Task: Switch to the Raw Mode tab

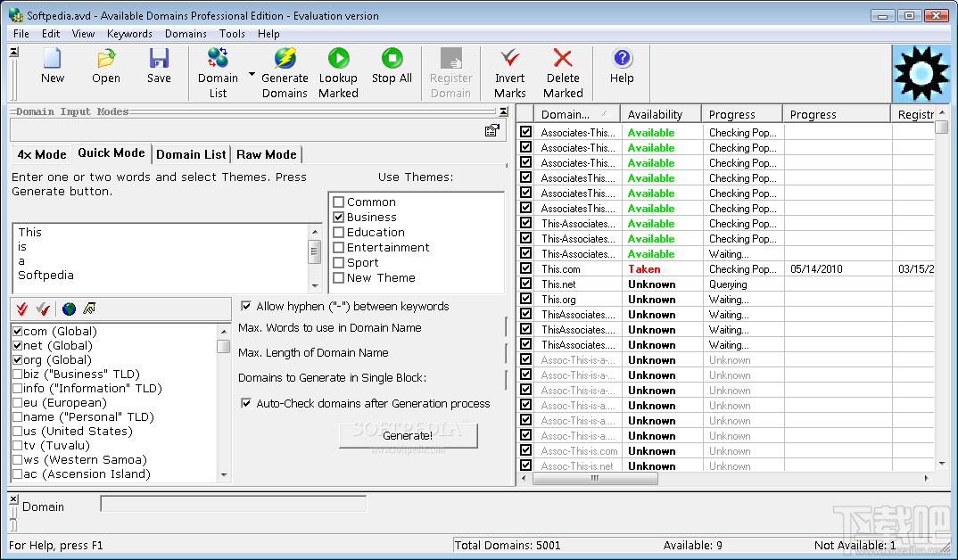Action: (267, 154)
